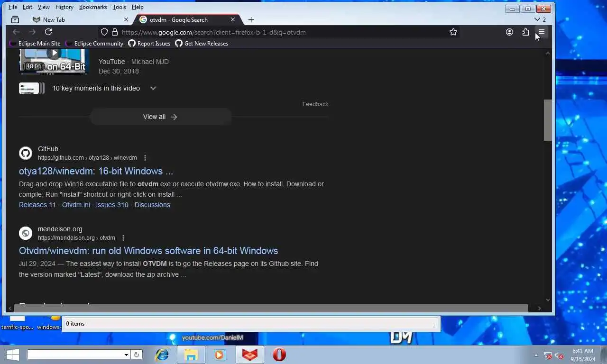
Task: Open File Explorer from taskbar
Action: click(x=191, y=355)
